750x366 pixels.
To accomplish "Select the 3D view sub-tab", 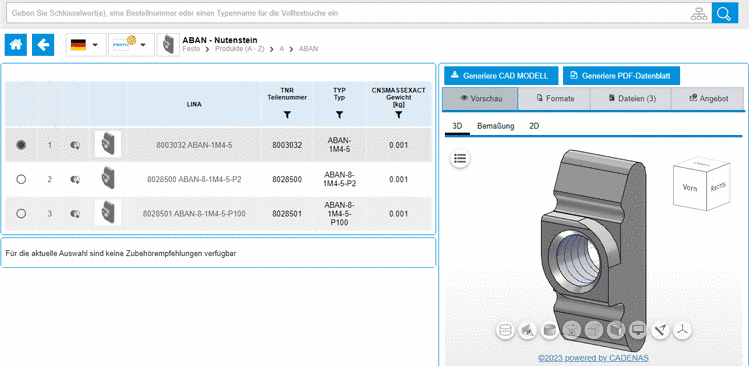I will point(457,126).
